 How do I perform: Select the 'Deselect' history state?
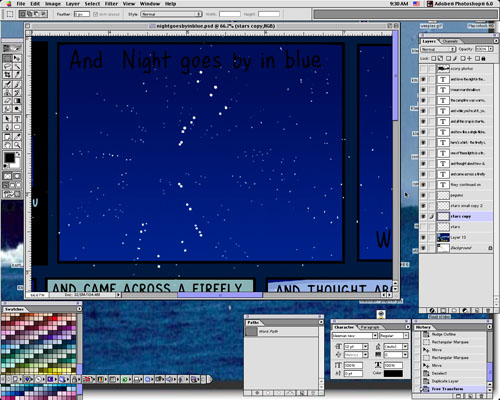coord(452,373)
